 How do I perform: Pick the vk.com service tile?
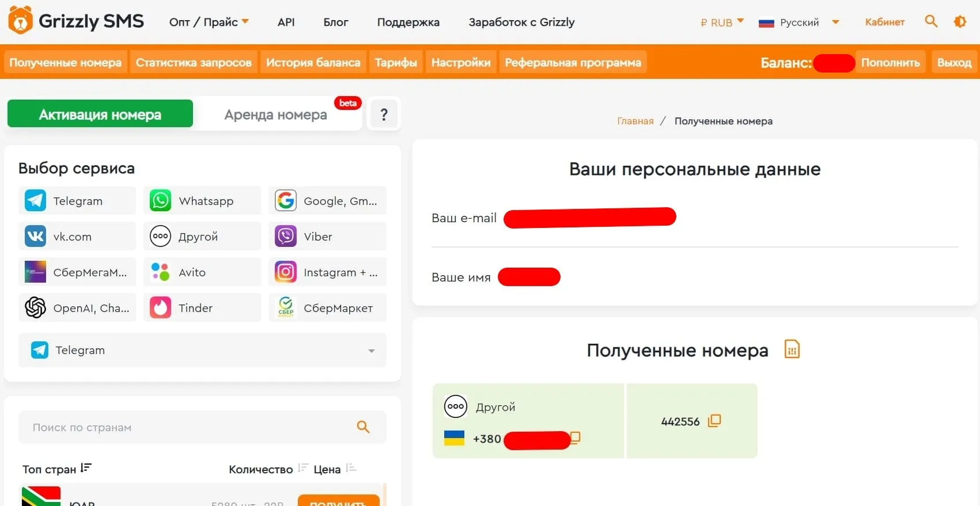pyautogui.click(x=77, y=236)
